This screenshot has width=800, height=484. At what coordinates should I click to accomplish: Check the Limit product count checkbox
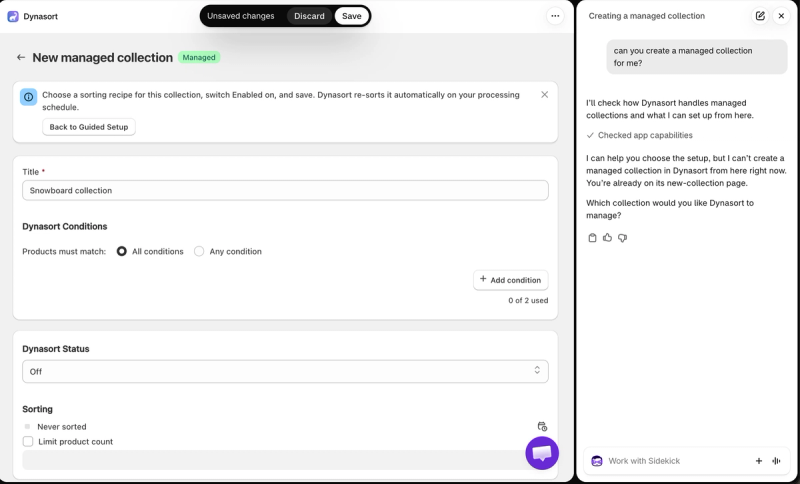tap(28, 442)
